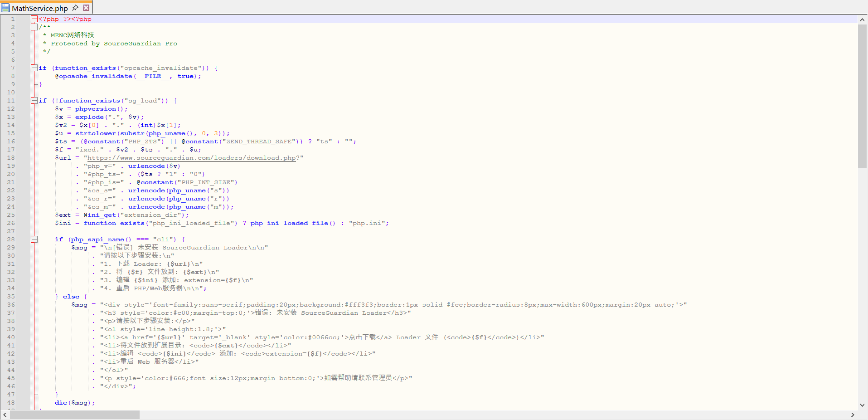Click line number 48 in the gutter
The image size is (868, 420).
tap(11, 403)
